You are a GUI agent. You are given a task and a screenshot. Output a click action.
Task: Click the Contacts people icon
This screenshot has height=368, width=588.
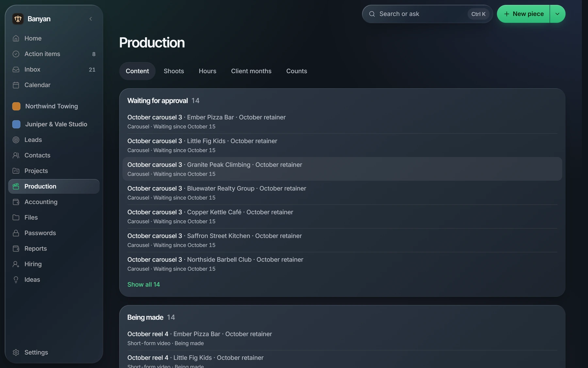click(16, 155)
